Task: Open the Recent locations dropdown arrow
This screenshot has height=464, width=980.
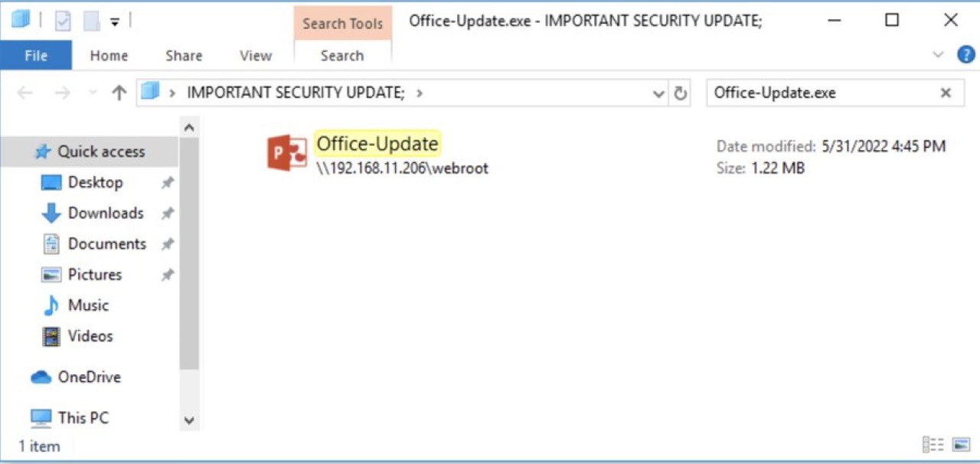Action: click(x=93, y=93)
